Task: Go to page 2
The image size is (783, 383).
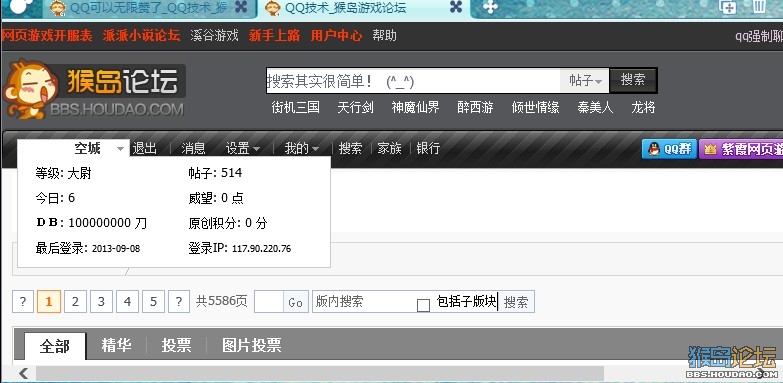Action: coord(75,302)
